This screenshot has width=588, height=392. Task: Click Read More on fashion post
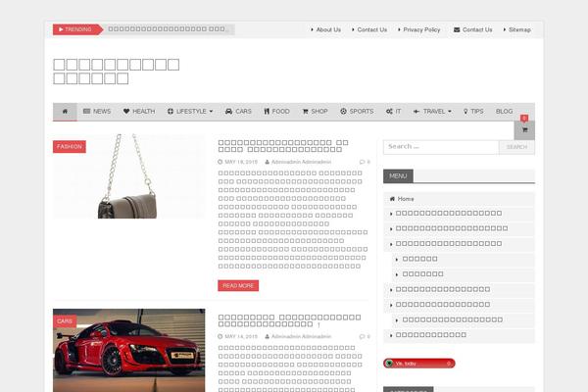238,285
